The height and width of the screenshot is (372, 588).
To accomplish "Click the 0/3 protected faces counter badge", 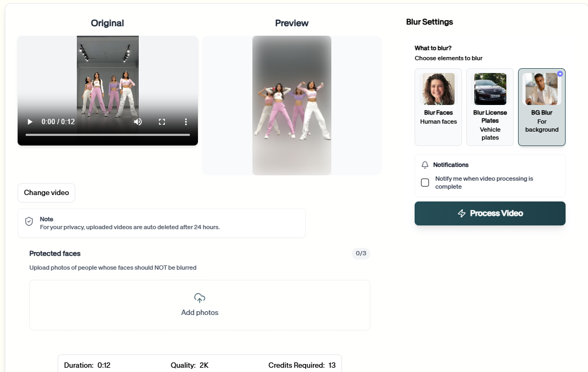I will coord(360,254).
